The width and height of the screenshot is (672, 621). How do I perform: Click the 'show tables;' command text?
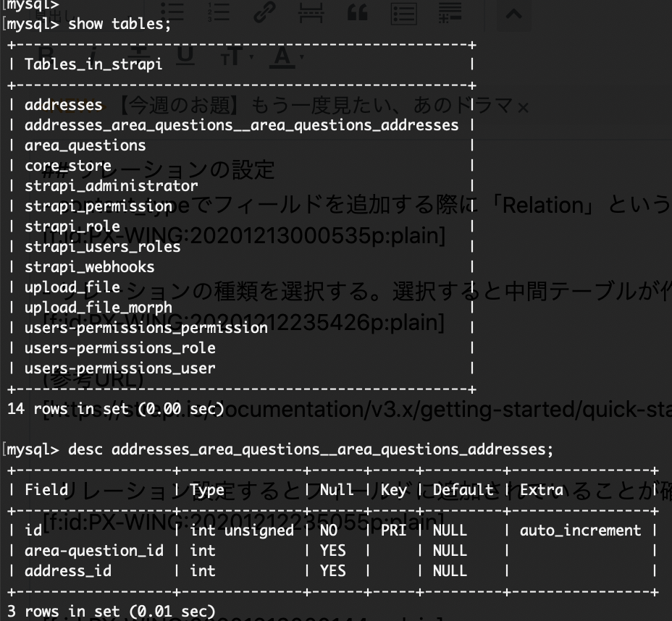(119, 24)
